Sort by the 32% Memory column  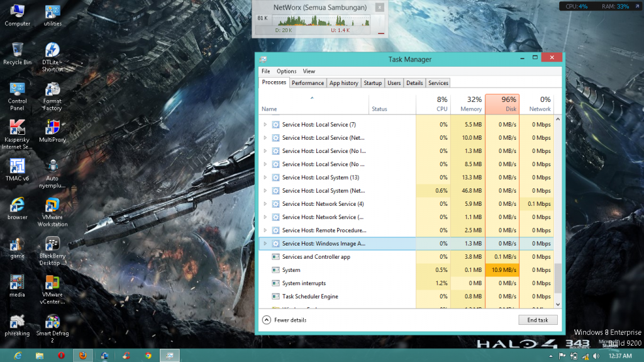coord(468,104)
